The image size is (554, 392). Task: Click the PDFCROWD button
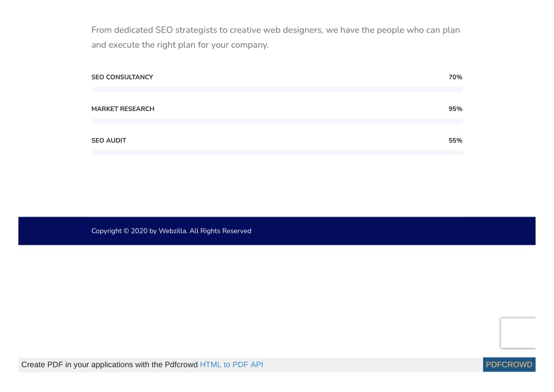click(x=509, y=364)
